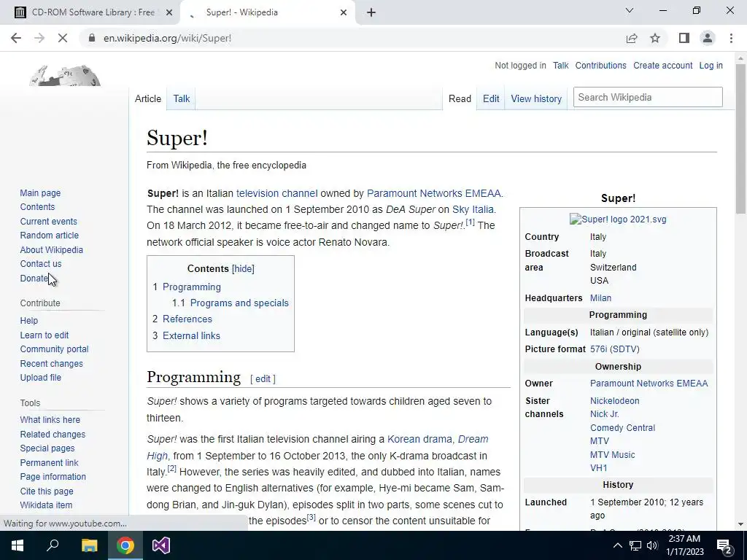This screenshot has width=747, height=560.
Task: View site security lock icon
Action: click(x=91, y=38)
